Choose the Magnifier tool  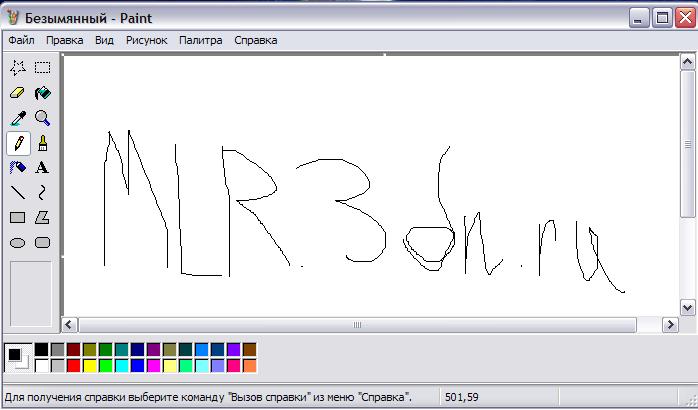pyautogui.click(x=42, y=118)
